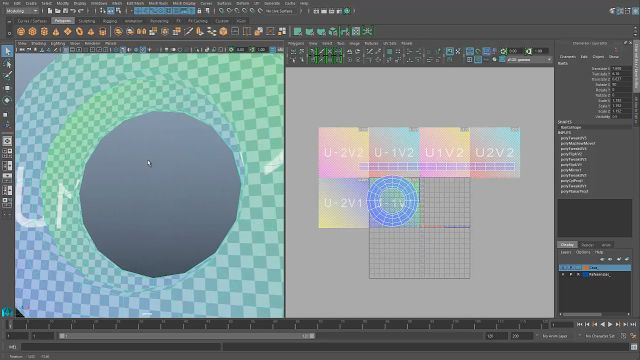Create a polygon sphere from the shelf

click(x=21, y=31)
